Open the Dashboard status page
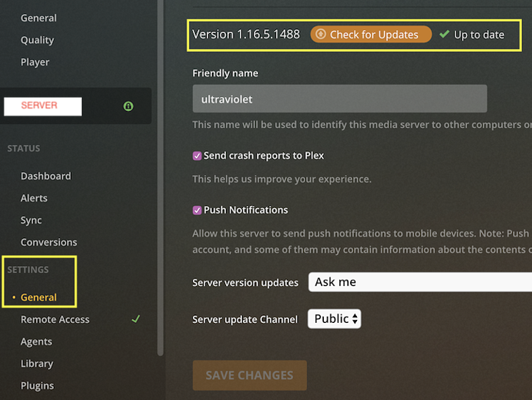532x400 pixels. click(x=45, y=176)
